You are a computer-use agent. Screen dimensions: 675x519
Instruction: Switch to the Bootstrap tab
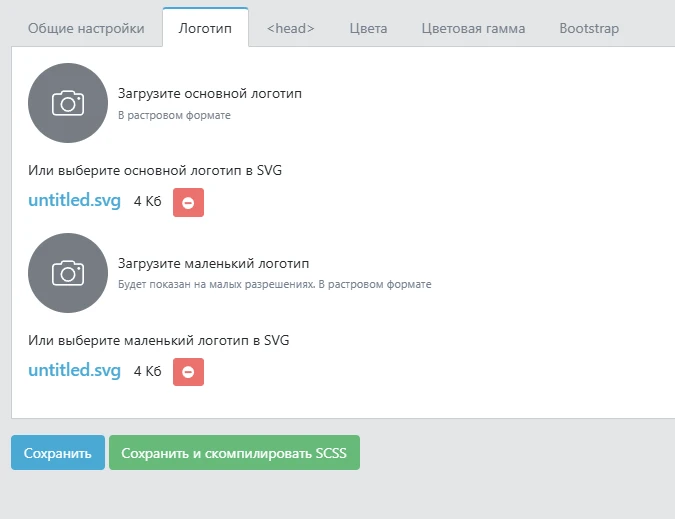pyautogui.click(x=589, y=28)
